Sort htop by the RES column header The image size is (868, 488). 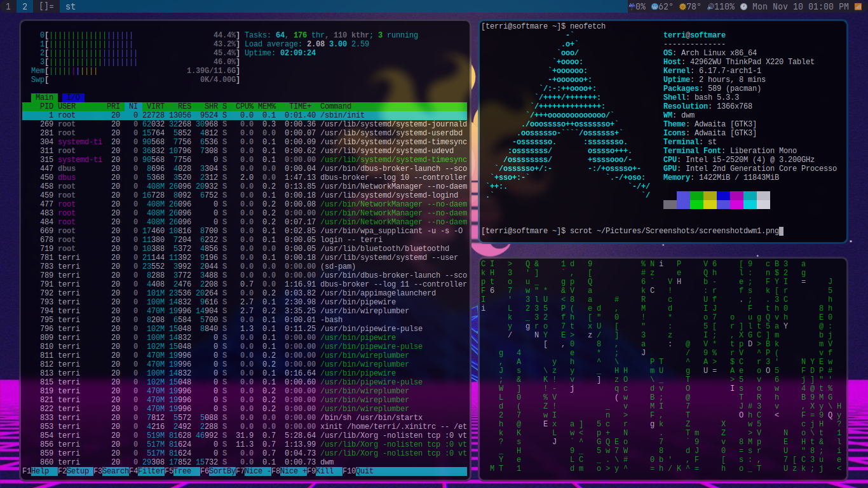tap(184, 106)
